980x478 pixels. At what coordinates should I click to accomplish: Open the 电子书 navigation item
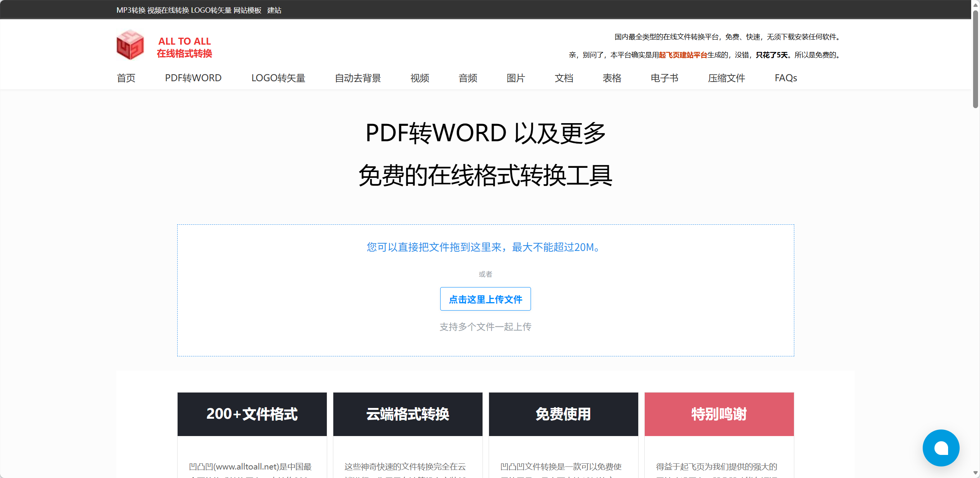[664, 78]
